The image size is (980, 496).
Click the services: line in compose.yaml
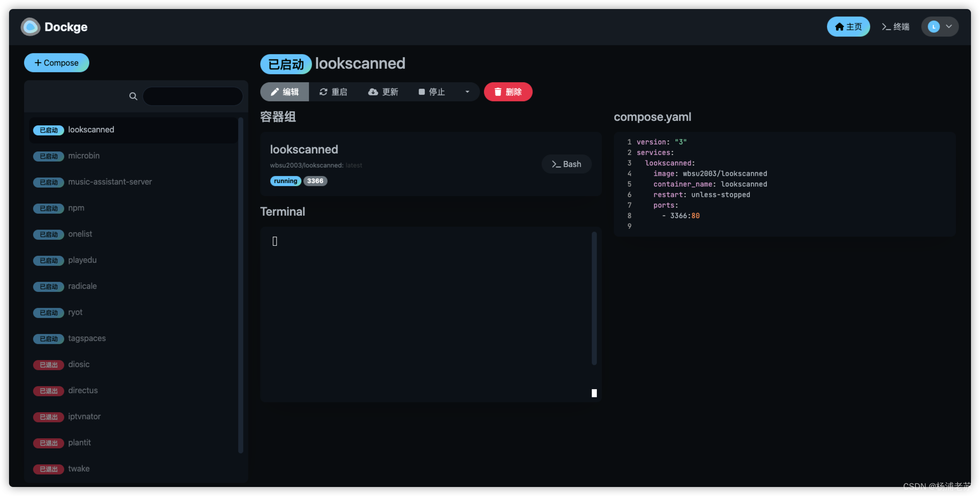tap(655, 152)
